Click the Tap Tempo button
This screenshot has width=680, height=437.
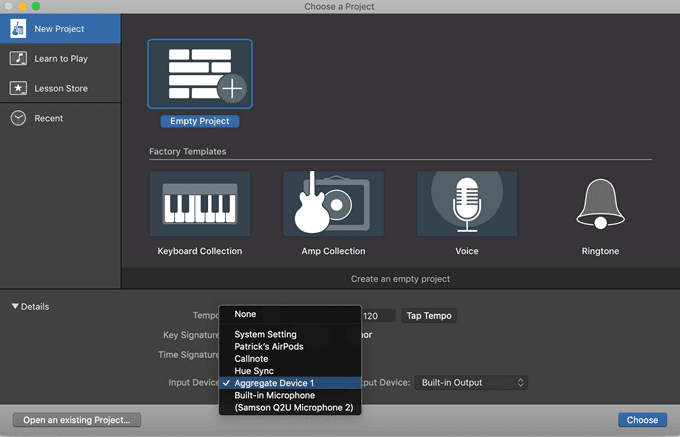click(x=429, y=316)
